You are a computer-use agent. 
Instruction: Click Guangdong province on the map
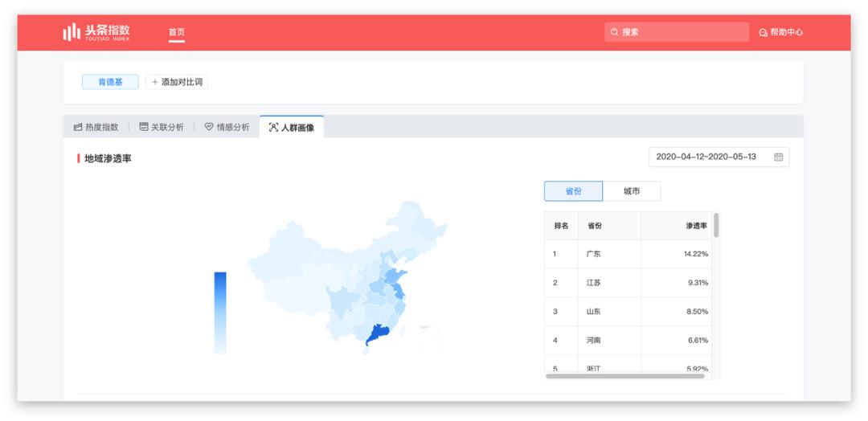379,334
